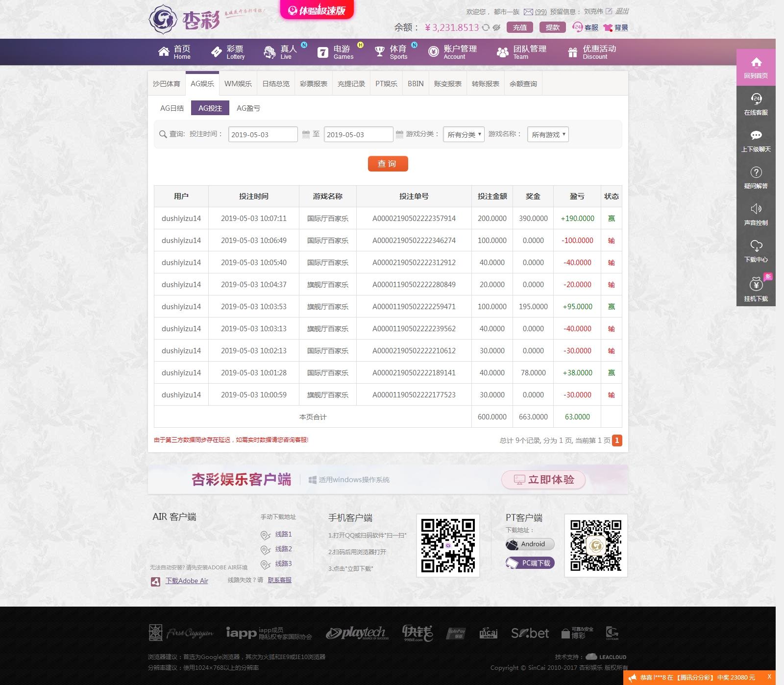Click 回到首页 sidebar home icon

point(756,62)
